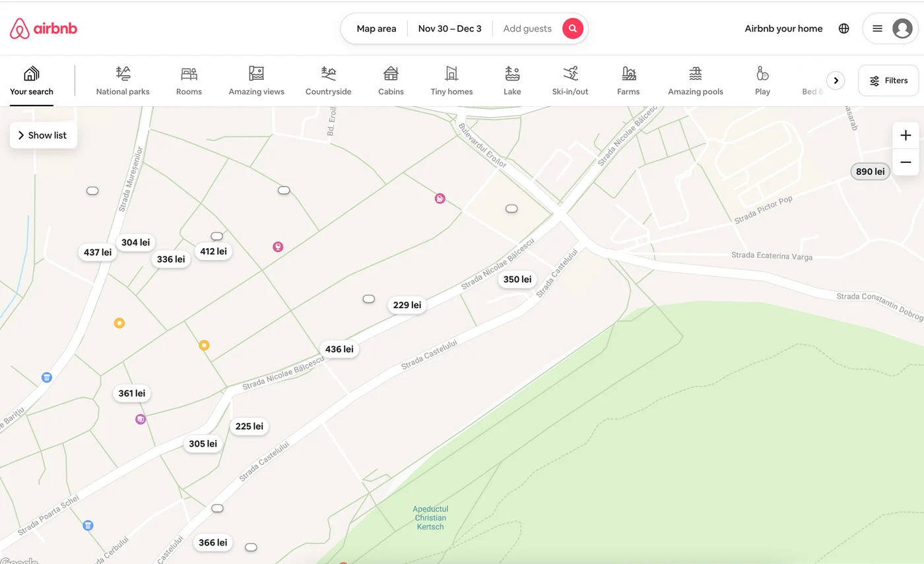Viewport: 924px width, 564px height.
Task: Click the Map area search field
Action: pos(376,28)
